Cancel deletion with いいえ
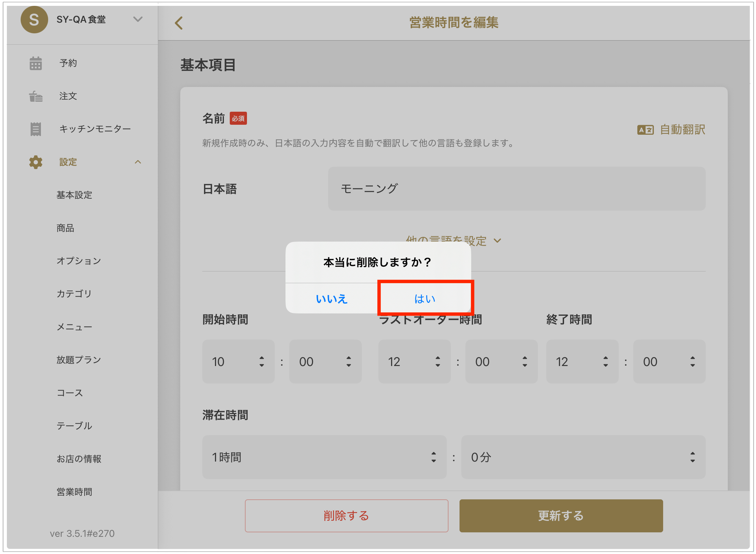Viewport: 756px width, 554px height. pyautogui.click(x=332, y=299)
